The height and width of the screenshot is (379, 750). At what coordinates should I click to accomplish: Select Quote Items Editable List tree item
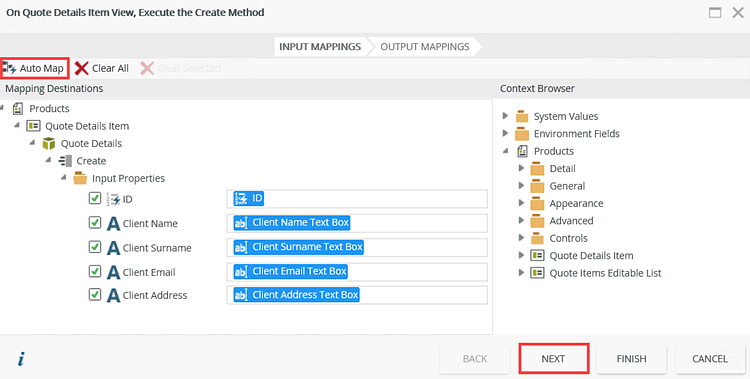coord(605,273)
